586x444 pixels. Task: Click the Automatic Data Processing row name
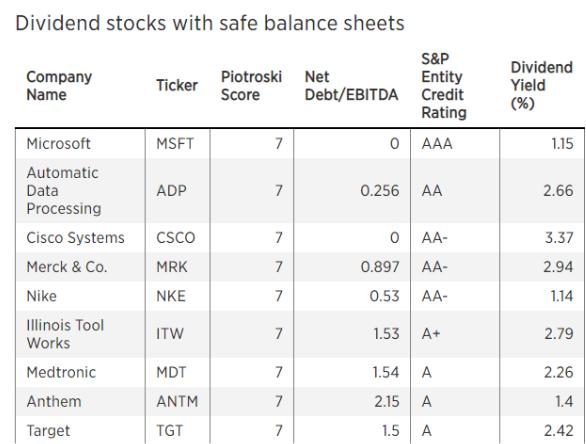click(x=64, y=191)
